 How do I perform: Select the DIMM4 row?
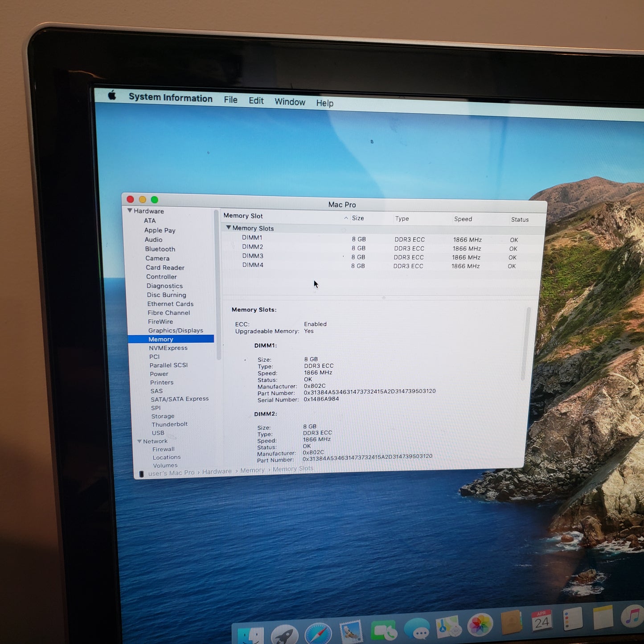382,265
